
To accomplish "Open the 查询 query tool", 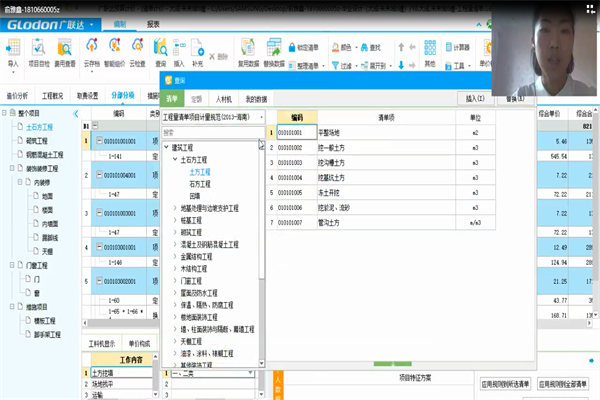I will [160, 53].
